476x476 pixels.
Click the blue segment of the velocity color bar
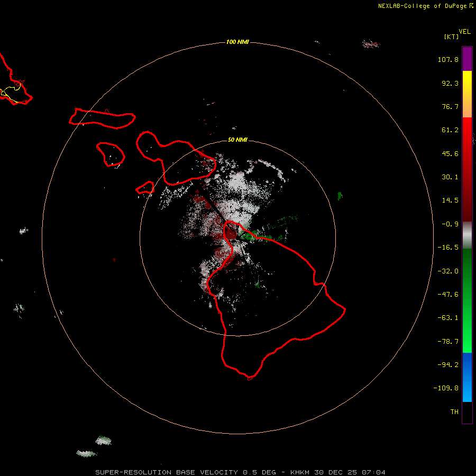[467, 377]
